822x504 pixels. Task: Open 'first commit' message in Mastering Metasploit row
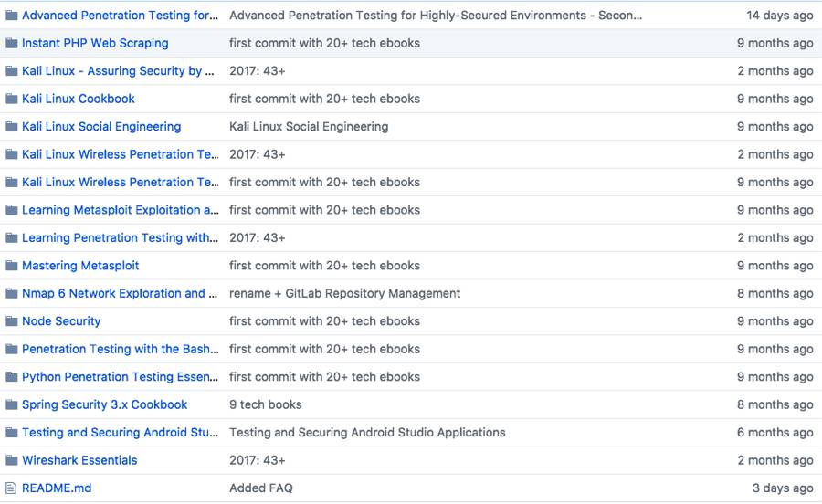tap(324, 265)
